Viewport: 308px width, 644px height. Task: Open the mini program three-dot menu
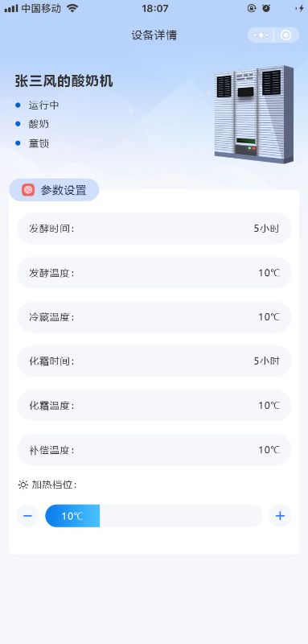(261, 35)
